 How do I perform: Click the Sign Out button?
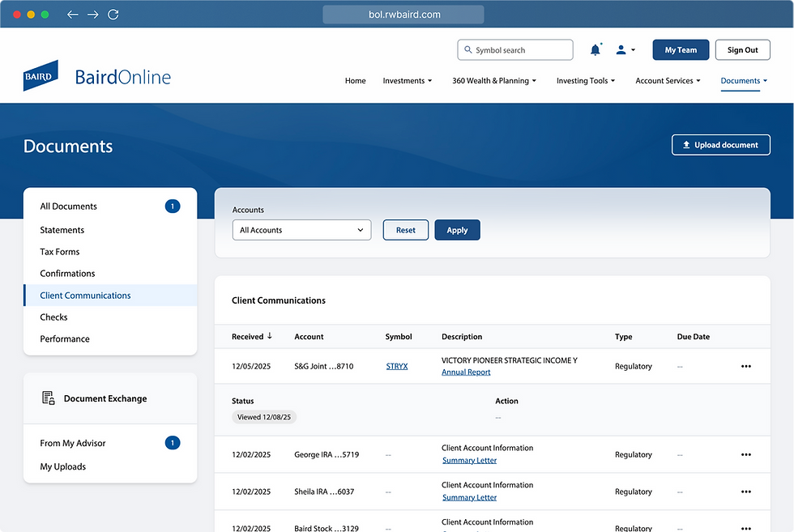[x=742, y=49]
